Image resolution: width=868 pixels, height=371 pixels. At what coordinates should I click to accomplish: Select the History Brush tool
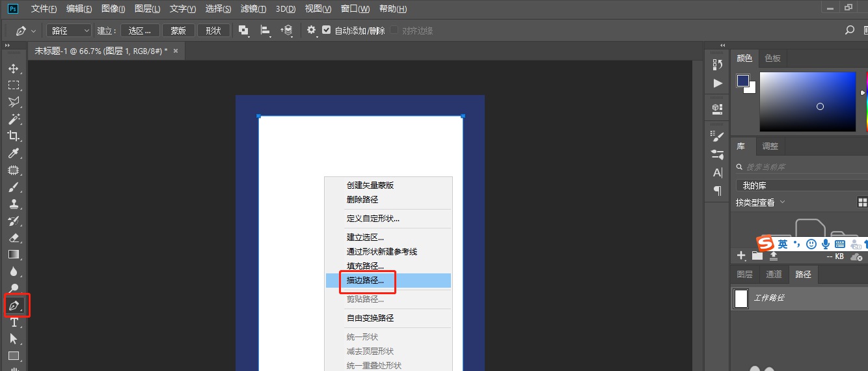coord(14,221)
